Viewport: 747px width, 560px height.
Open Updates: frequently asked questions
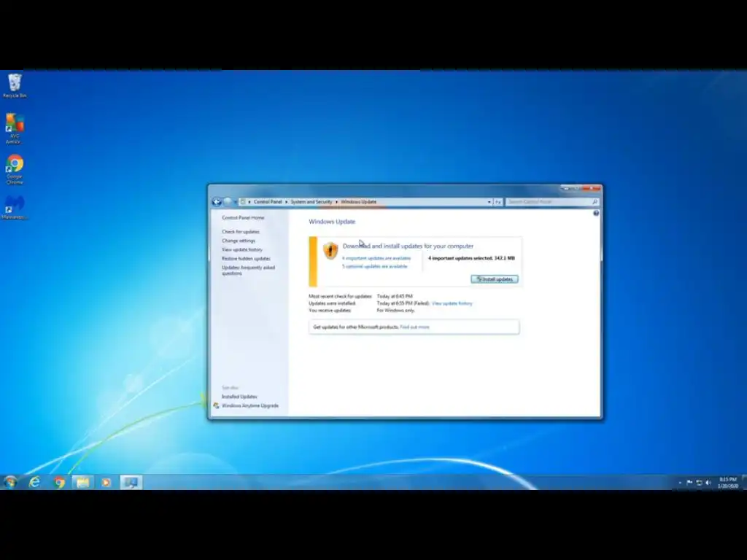click(248, 271)
